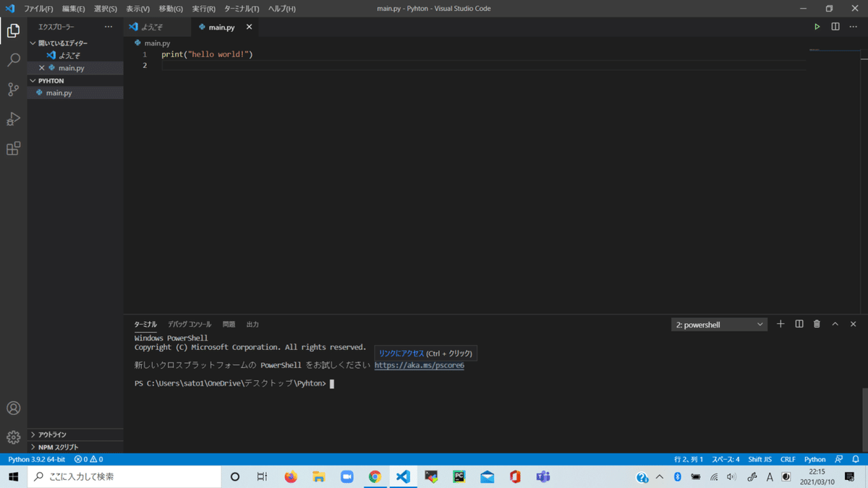Open the feedback icon in status bar
Image resolution: width=868 pixels, height=488 pixels.
tap(839, 459)
